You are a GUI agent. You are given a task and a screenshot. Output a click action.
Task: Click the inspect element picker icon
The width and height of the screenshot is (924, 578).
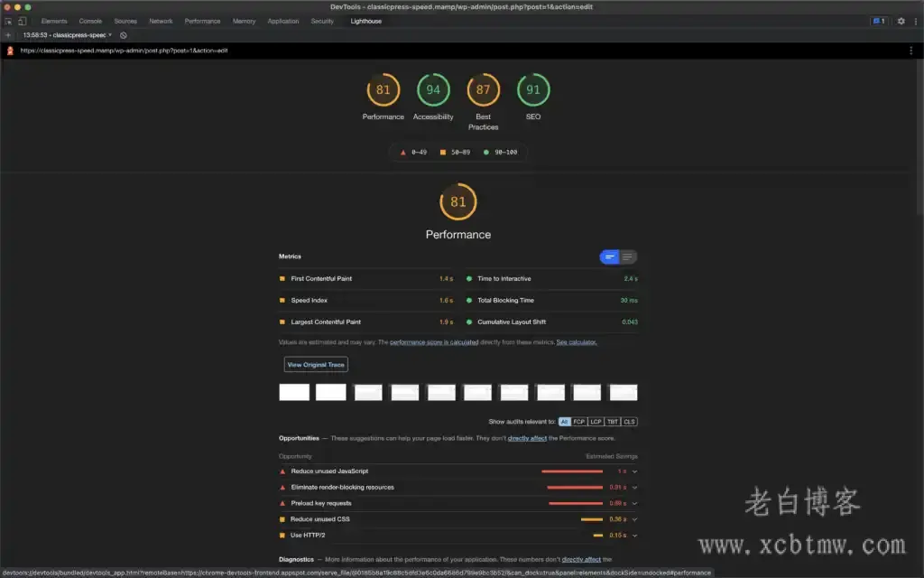click(x=8, y=21)
